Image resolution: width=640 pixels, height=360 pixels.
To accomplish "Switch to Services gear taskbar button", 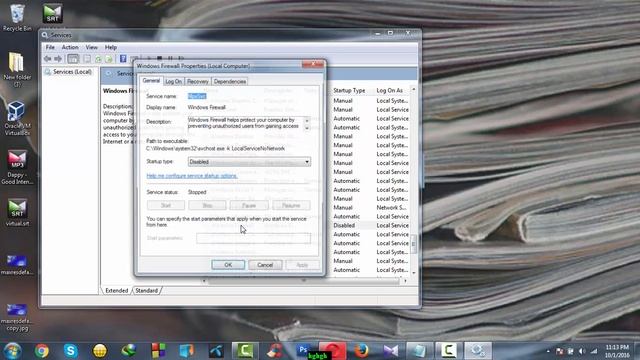I will [478, 351].
